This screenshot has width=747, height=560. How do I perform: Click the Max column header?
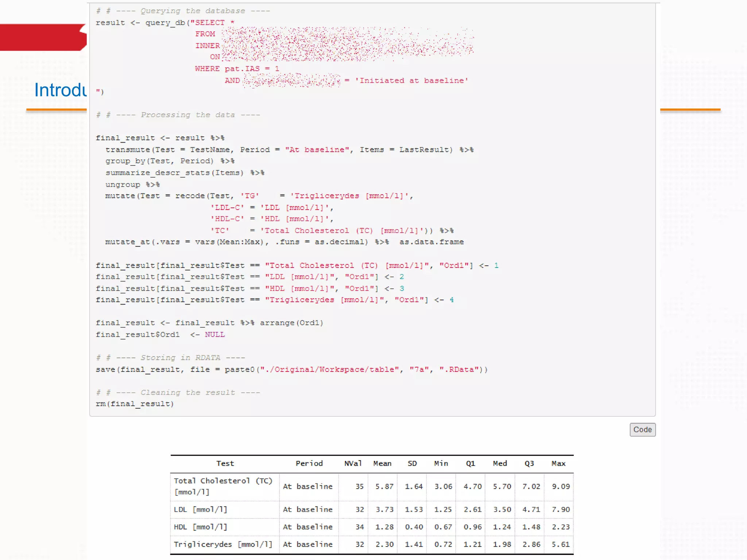pyautogui.click(x=558, y=463)
